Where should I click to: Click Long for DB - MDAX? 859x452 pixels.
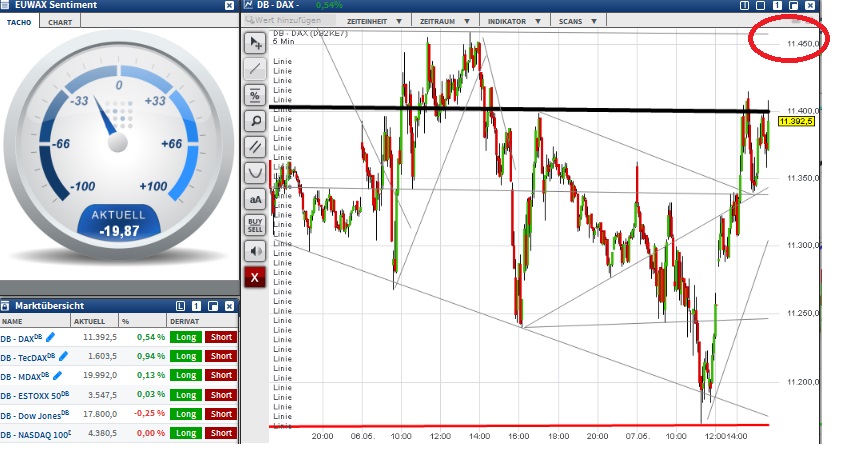click(186, 375)
